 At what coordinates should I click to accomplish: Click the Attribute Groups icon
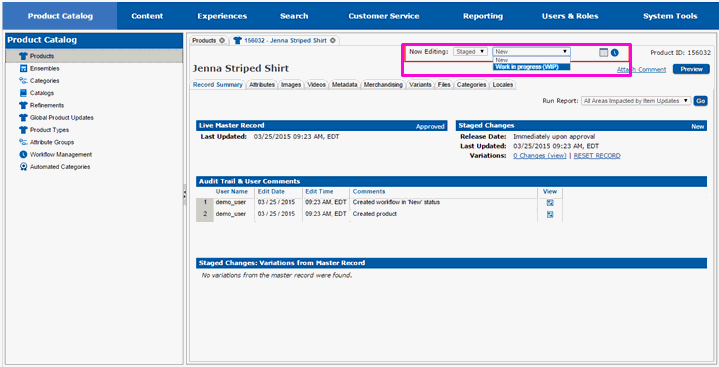pos(23,142)
